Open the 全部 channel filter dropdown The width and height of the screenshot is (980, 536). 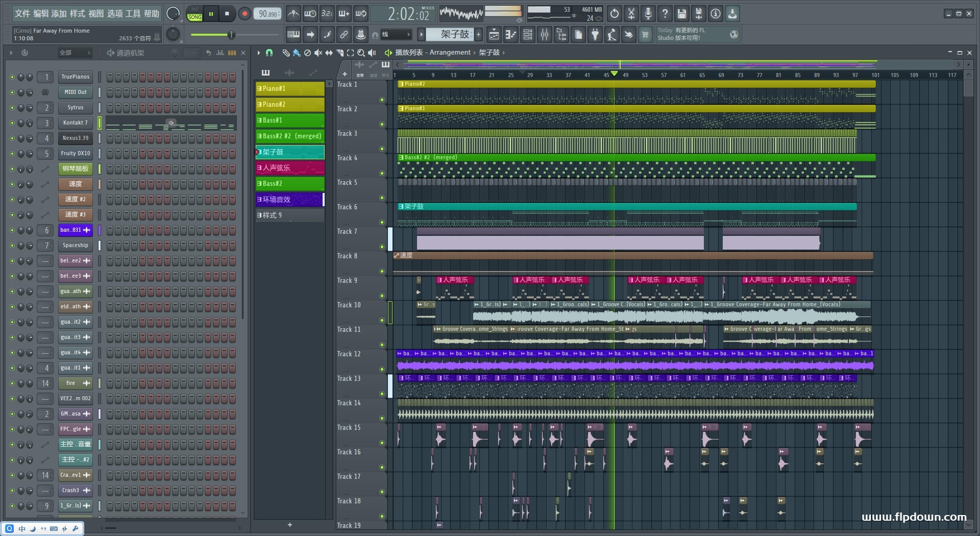point(75,53)
